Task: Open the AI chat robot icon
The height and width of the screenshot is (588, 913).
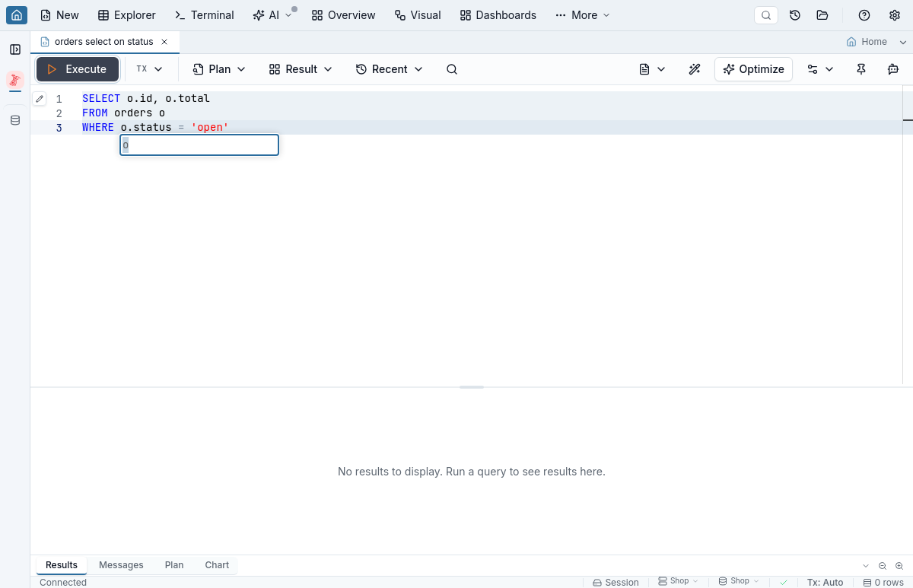Action: coord(893,69)
